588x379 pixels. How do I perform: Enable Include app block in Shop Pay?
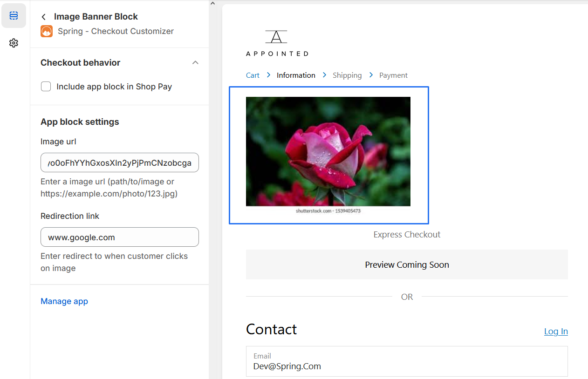coord(46,87)
